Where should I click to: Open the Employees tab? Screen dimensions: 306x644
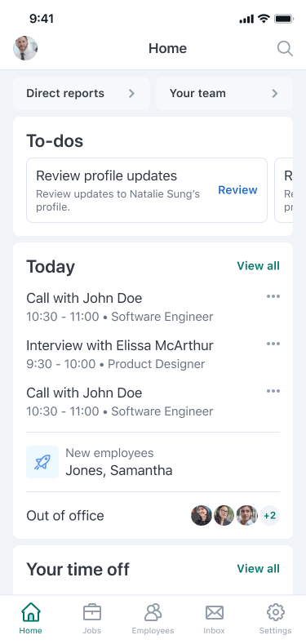coord(153,612)
